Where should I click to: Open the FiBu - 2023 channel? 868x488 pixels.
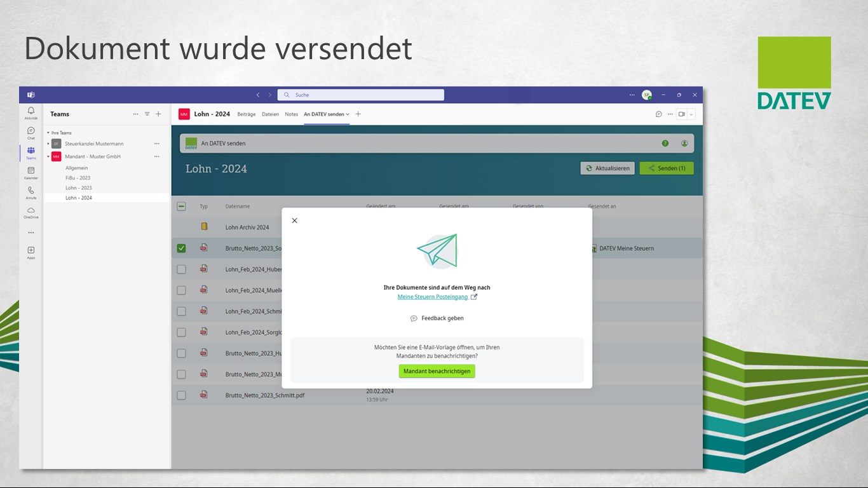pyautogui.click(x=78, y=178)
